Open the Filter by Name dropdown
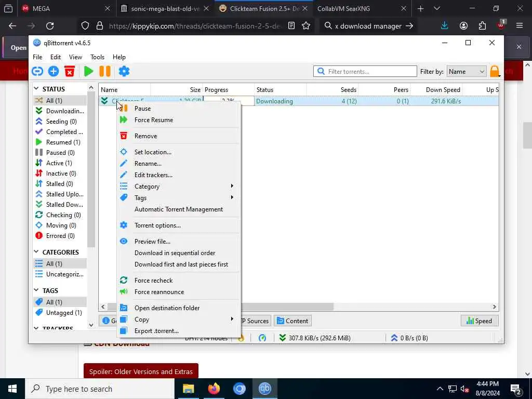The height and width of the screenshot is (399, 532). coord(467,72)
